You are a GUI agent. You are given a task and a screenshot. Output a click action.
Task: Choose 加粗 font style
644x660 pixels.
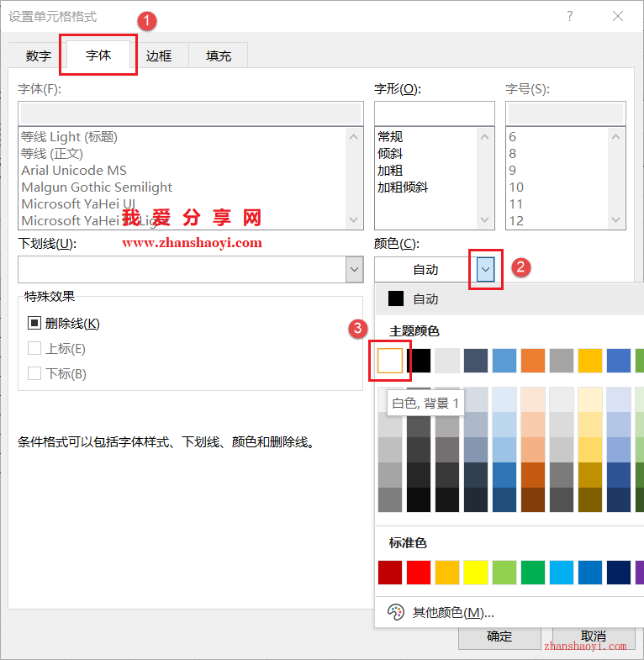(x=390, y=171)
